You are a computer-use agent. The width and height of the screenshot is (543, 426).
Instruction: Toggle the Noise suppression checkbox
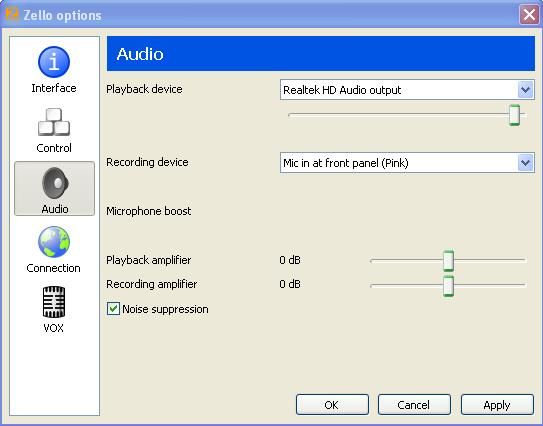coord(113,309)
